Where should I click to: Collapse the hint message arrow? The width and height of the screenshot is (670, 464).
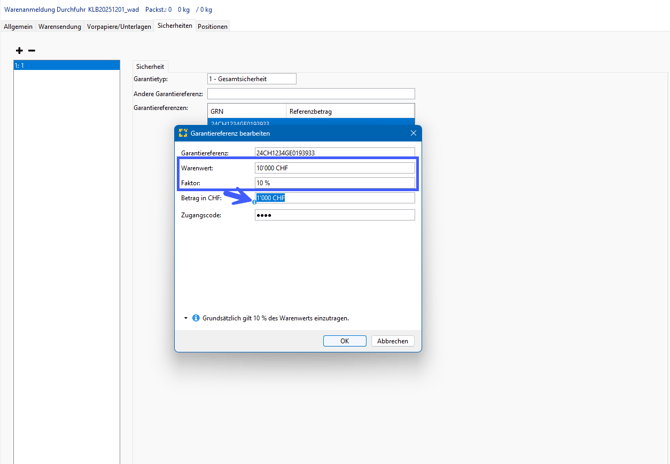coord(186,318)
